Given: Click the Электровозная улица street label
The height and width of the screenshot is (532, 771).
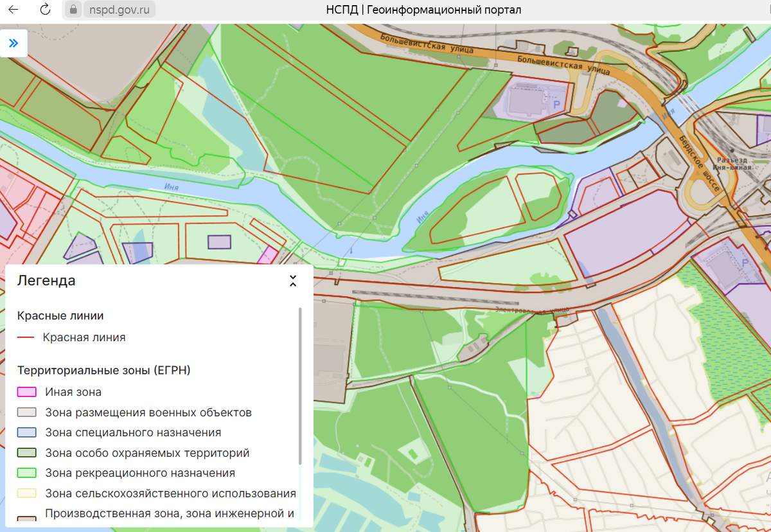Looking at the screenshot, I should point(532,310).
